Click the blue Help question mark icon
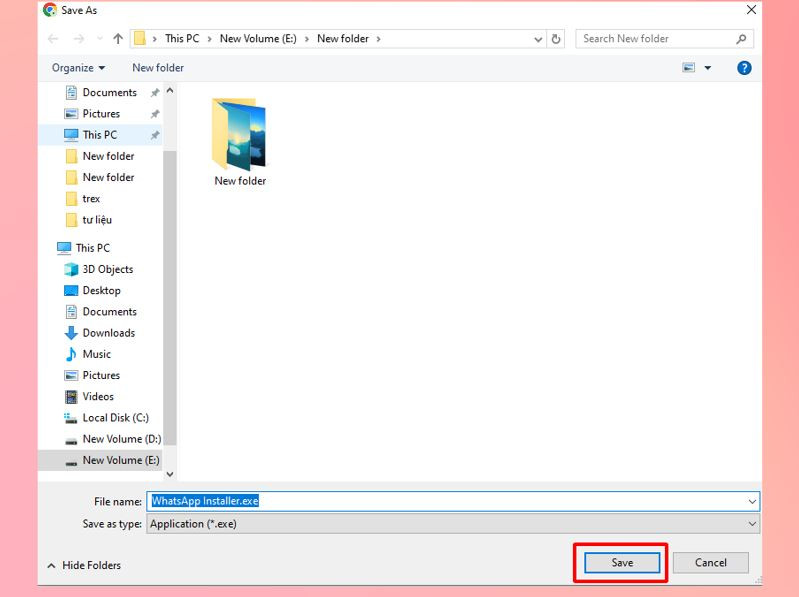The height and width of the screenshot is (597, 799). pos(744,68)
